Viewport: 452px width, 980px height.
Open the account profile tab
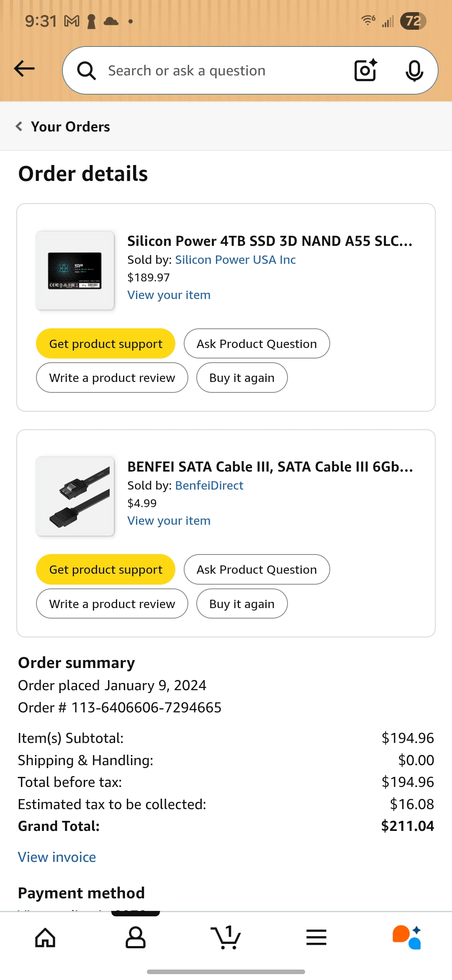pyautogui.click(x=136, y=937)
